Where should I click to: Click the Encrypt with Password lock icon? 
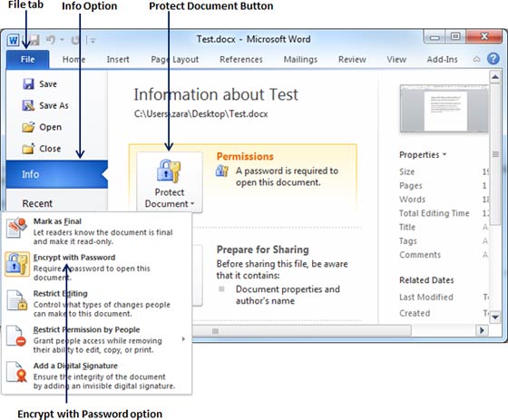coord(17,264)
